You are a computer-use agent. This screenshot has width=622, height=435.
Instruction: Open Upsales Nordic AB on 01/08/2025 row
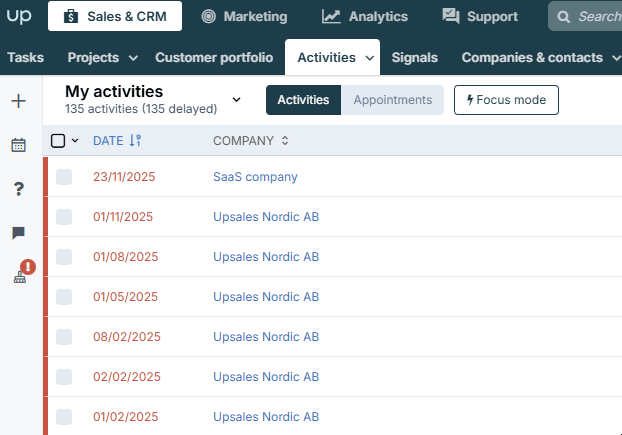[x=266, y=257]
